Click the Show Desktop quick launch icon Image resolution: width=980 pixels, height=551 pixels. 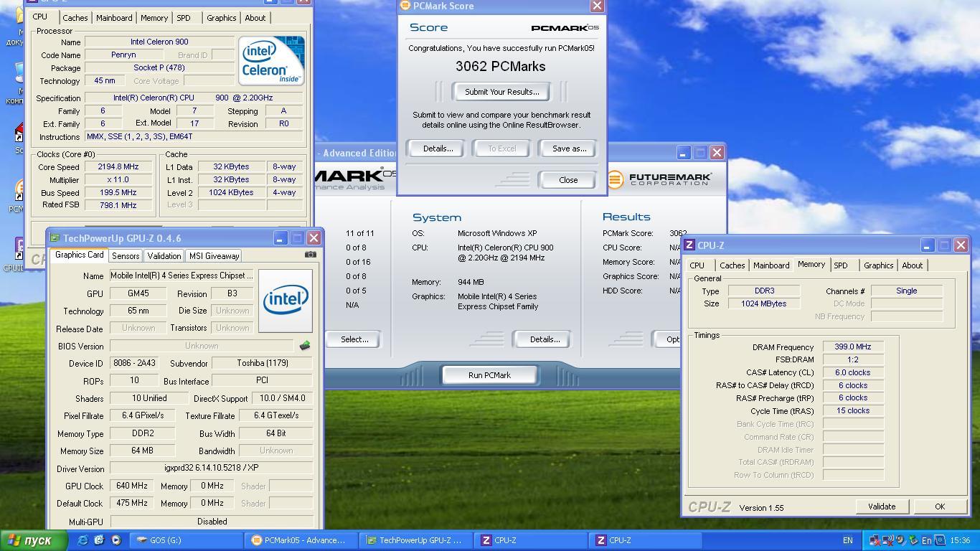pos(99,540)
